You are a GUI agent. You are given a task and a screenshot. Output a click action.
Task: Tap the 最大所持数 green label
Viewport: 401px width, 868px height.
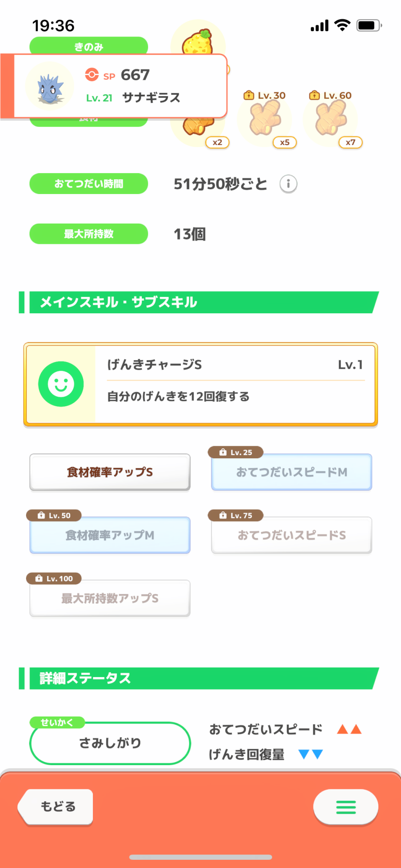[x=89, y=234]
